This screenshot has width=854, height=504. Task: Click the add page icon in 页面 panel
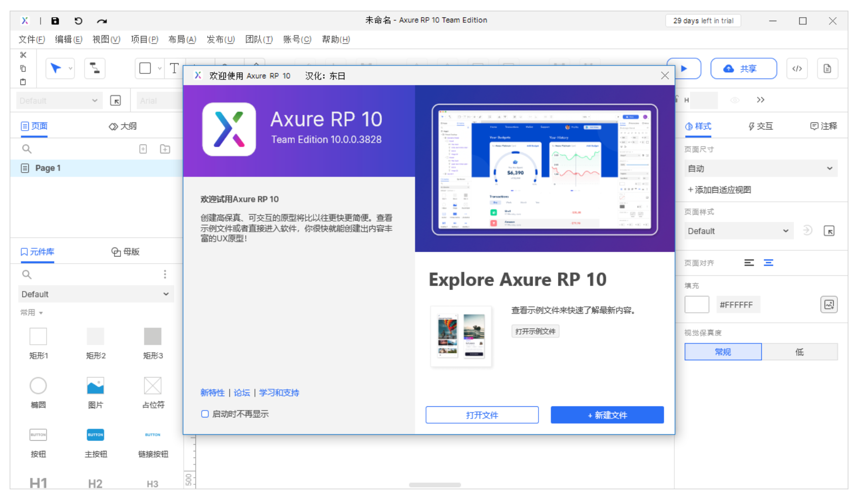click(143, 149)
